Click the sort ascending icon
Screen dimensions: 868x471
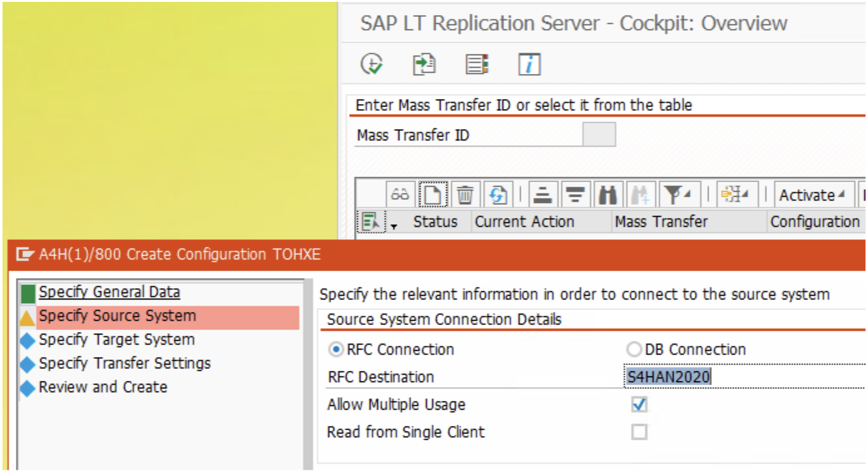544,195
